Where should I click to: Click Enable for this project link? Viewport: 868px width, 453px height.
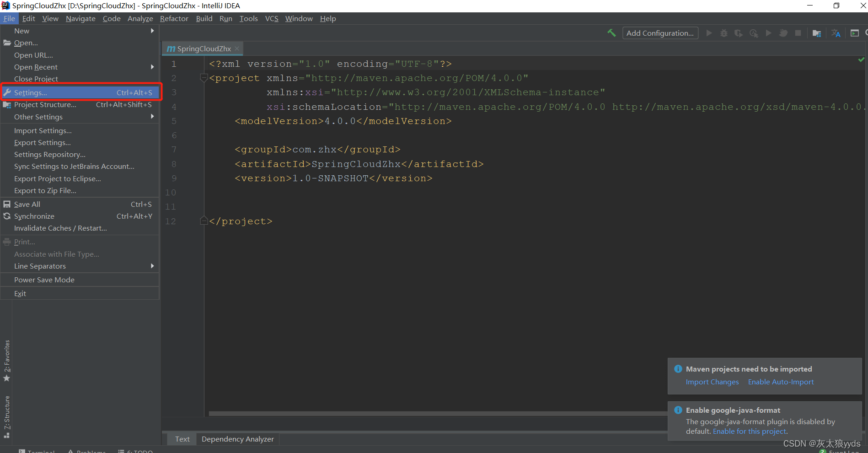(750, 431)
